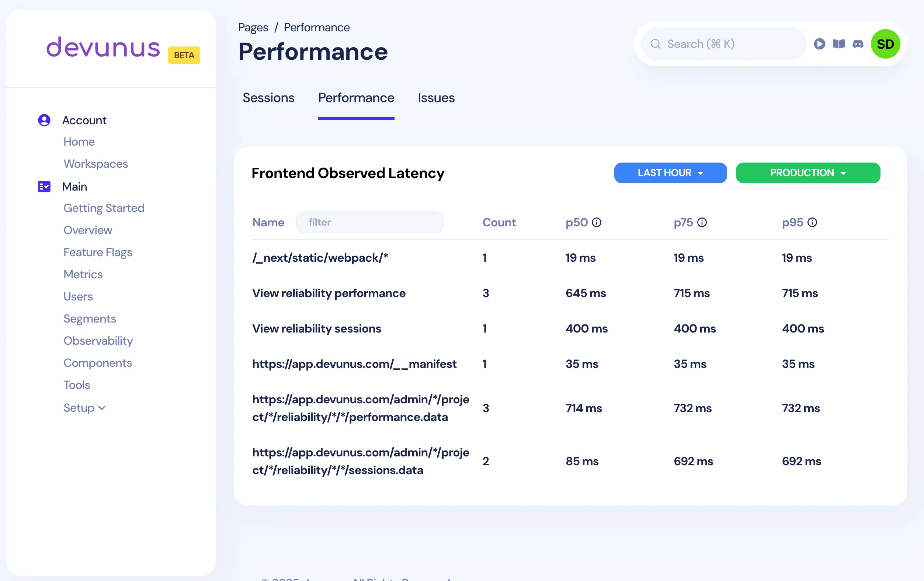Open Feature Flags from the sidebar
The height and width of the screenshot is (581, 924).
pos(98,252)
